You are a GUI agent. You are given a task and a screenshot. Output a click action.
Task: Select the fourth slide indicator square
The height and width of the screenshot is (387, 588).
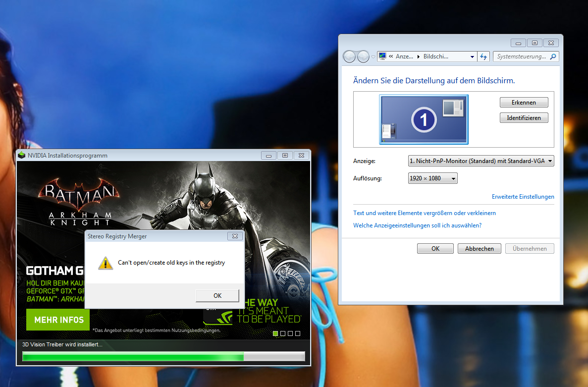point(298,333)
